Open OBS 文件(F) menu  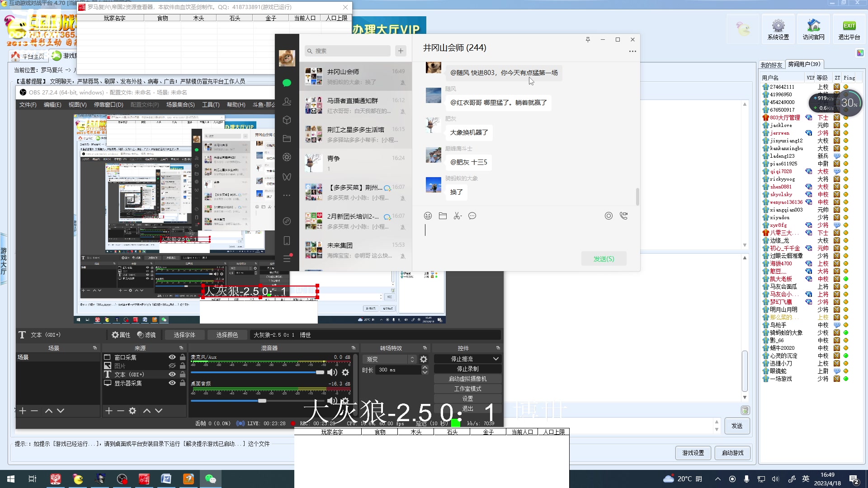[x=28, y=105]
